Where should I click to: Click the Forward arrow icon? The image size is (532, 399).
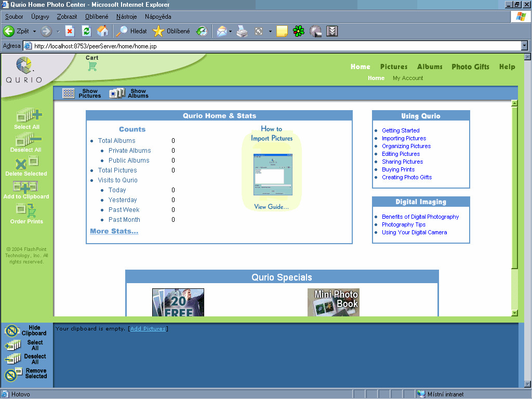pyautogui.click(x=46, y=31)
